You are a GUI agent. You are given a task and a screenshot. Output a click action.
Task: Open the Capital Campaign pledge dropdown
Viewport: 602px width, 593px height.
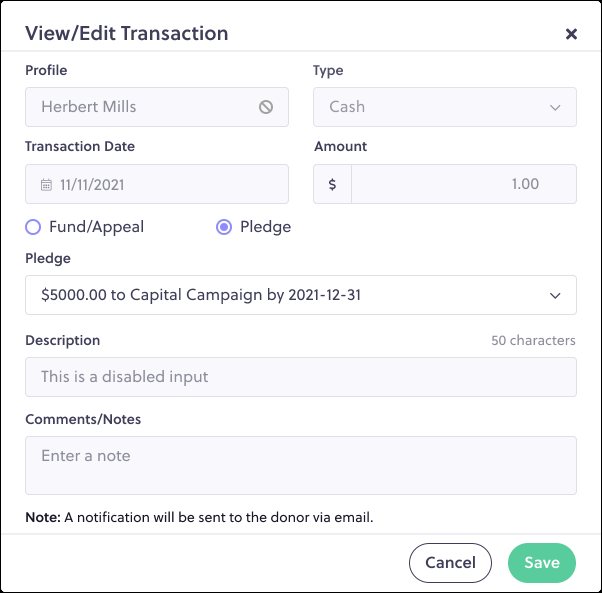301,295
